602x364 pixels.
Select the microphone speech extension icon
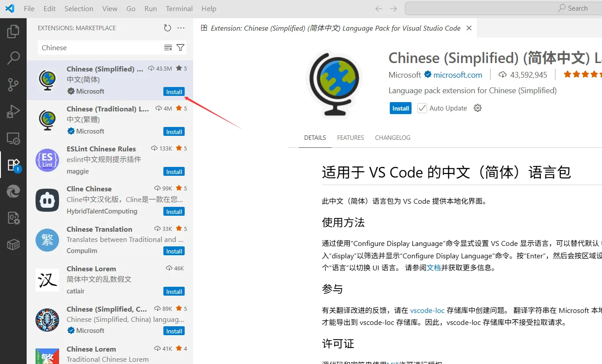(47, 320)
